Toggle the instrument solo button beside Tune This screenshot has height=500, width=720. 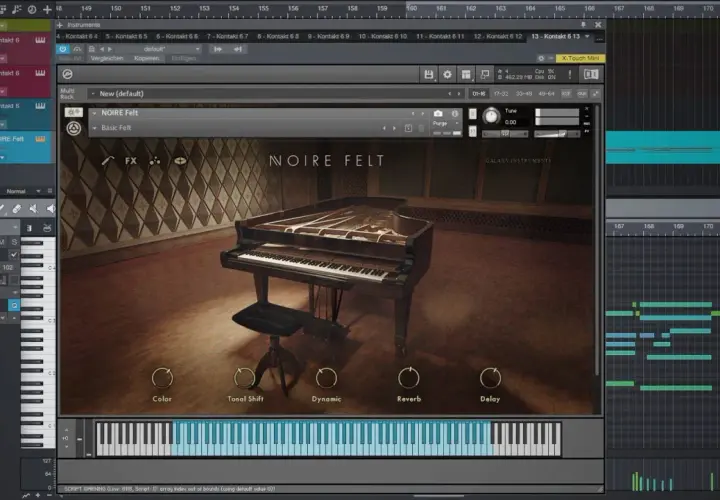point(472,114)
